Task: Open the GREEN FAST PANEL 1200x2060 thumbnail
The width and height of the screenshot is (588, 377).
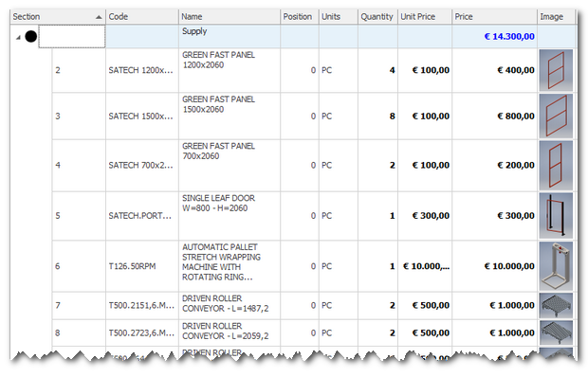Action: pyautogui.click(x=556, y=70)
